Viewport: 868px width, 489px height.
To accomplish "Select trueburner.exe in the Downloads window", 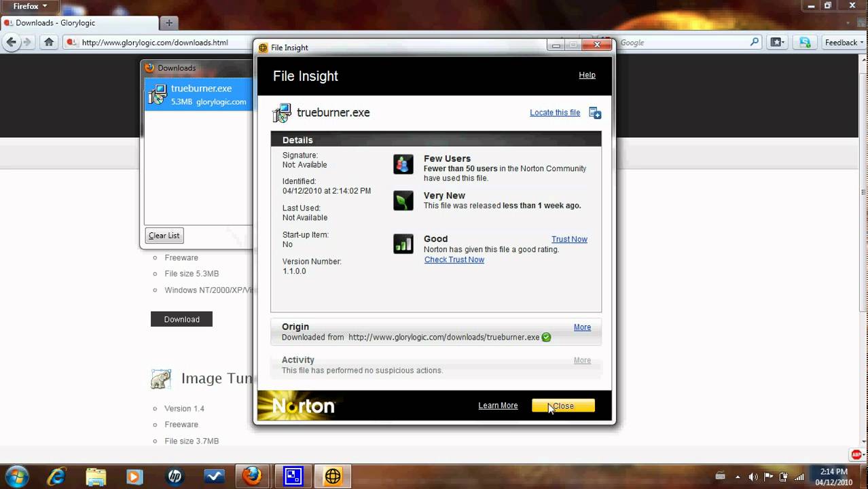I will [198, 95].
